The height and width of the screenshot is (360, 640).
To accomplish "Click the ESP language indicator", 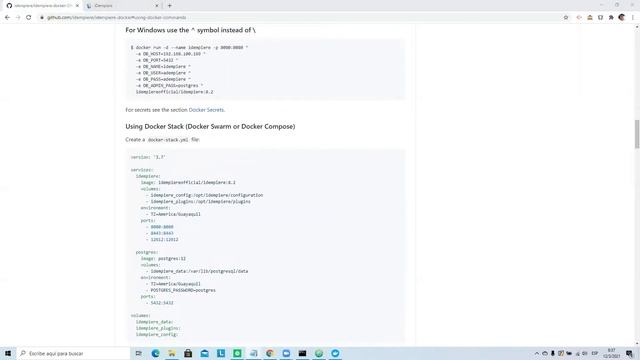I will 595,353.
